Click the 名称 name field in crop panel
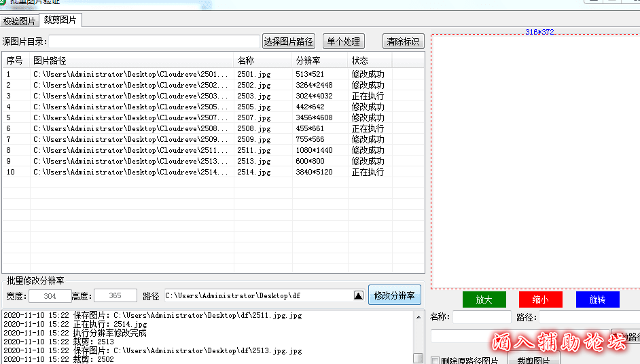 pyautogui.click(x=482, y=317)
